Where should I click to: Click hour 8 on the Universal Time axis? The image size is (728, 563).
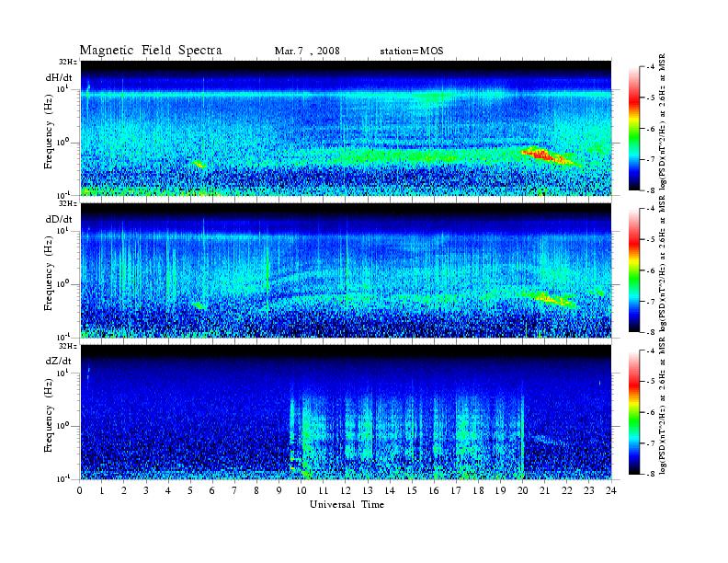tap(256, 490)
